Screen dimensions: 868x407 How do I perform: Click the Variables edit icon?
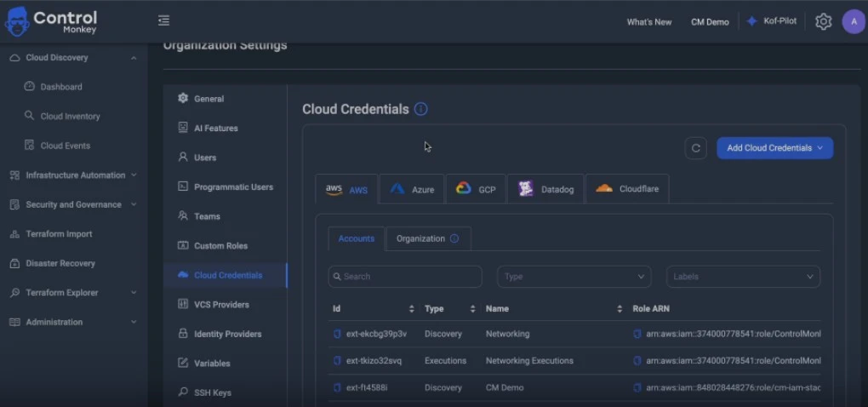click(183, 363)
